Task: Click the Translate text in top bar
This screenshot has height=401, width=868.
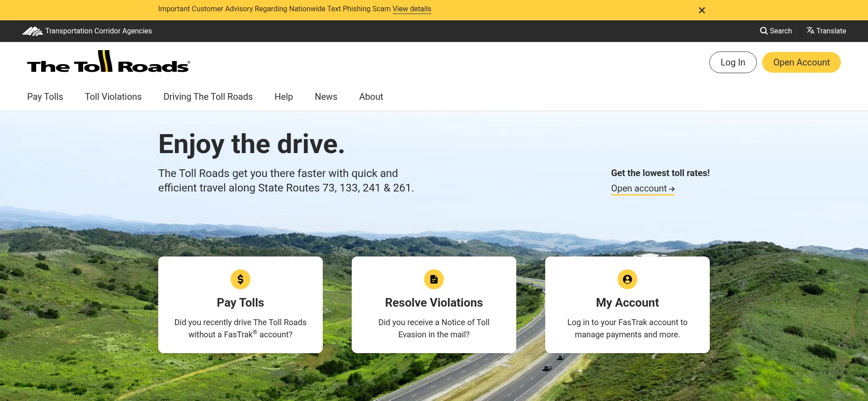Action: pyautogui.click(x=831, y=31)
